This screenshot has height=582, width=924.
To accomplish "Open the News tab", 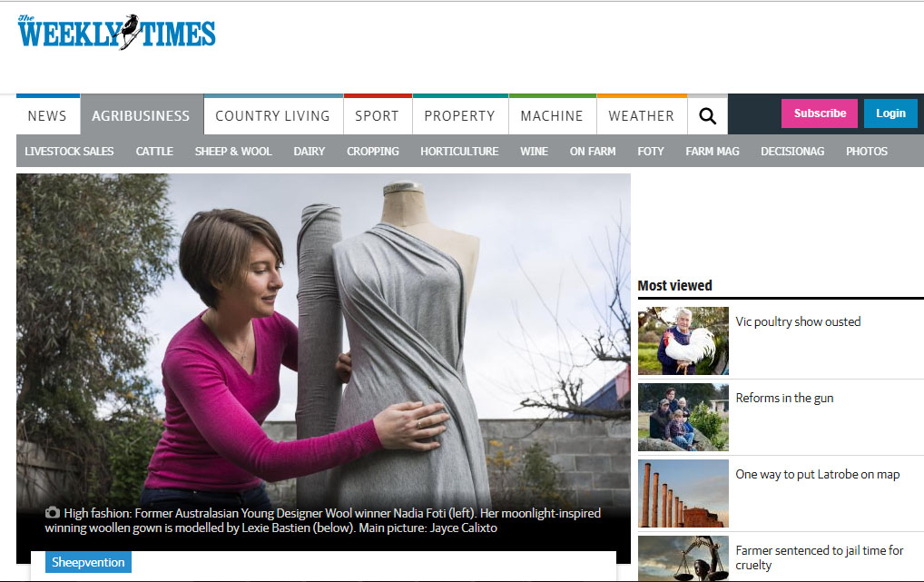I will (48, 115).
